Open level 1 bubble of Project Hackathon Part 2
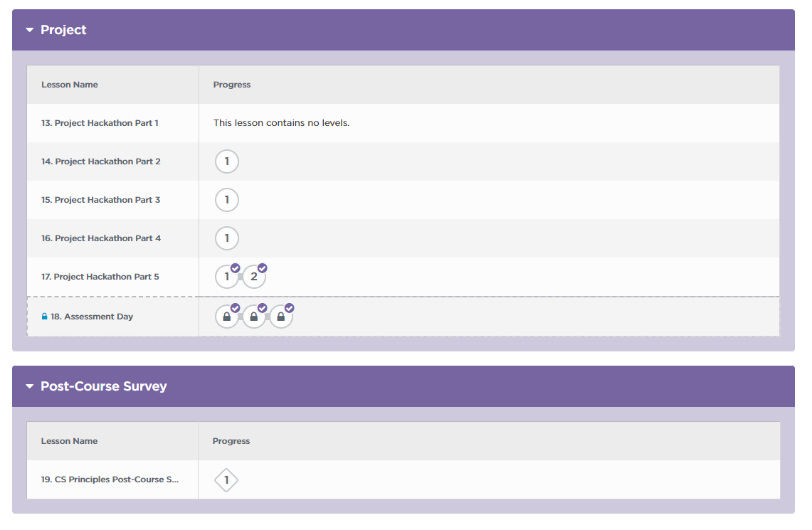The image size is (812, 530). tap(227, 161)
